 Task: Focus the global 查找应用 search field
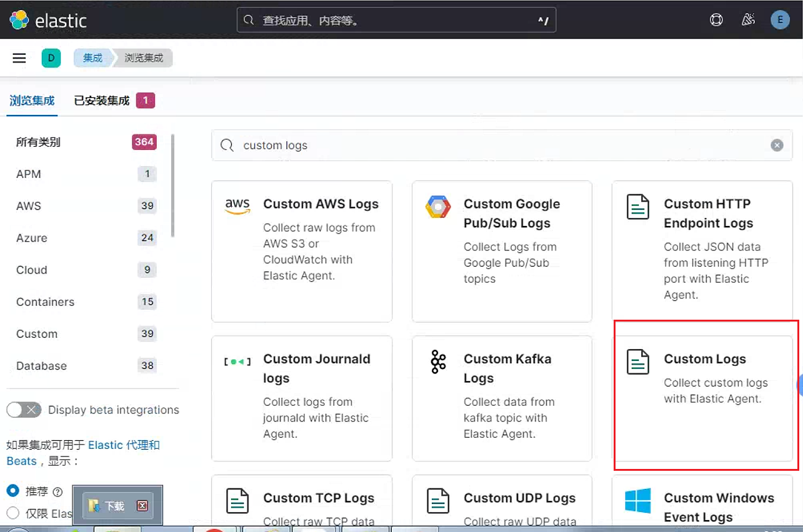coord(396,21)
